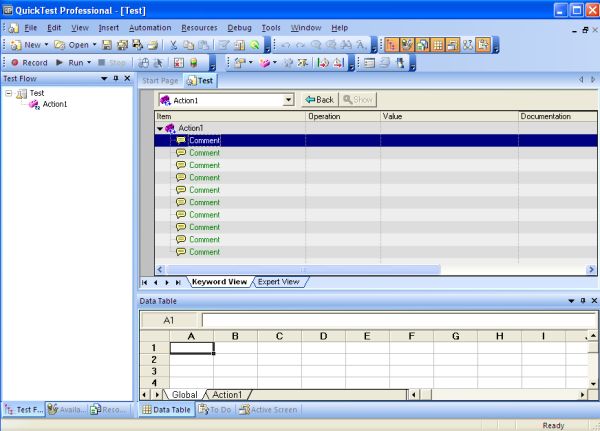The width and height of the screenshot is (600, 431).
Task: Select column header B in Data Table
Action: 235,336
